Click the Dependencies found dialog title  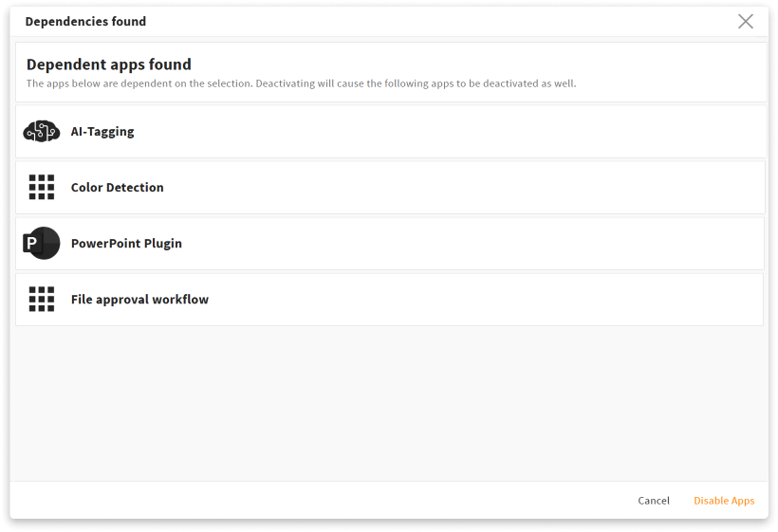tap(85, 21)
